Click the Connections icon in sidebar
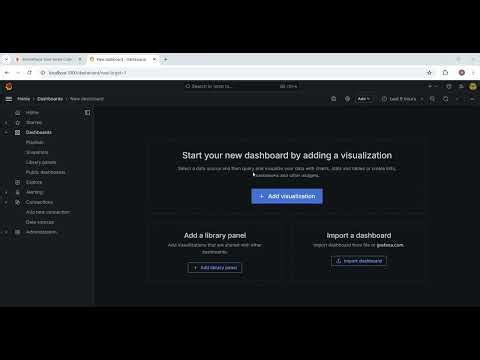The image size is (480, 360). coord(18,202)
